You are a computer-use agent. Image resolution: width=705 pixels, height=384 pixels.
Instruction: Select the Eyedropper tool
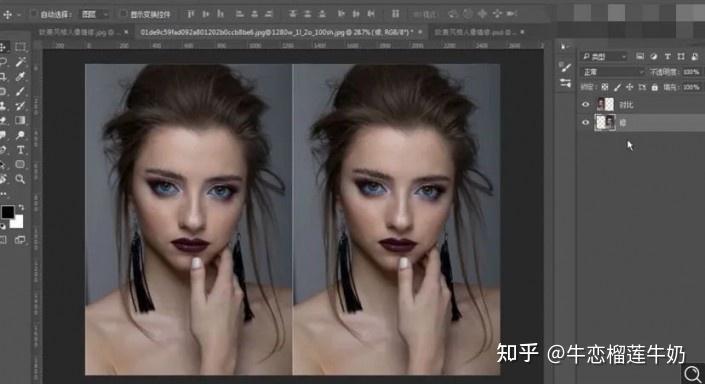click(20, 76)
